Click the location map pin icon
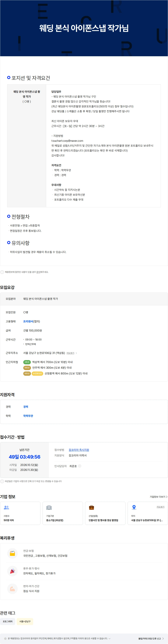Image resolution: width=168 pixels, height=644 pixels. pyautogui.click(x=134, y=507)
